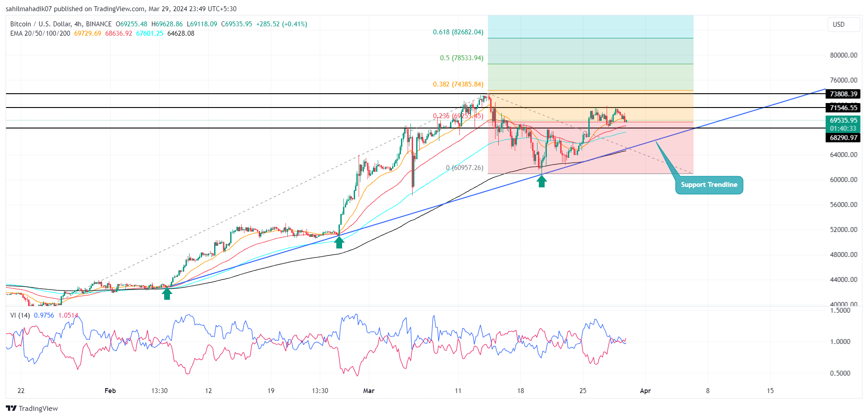
Task: Click the 0.382 (74385.84) Fibonacci label
Action: tap(458, 84)
